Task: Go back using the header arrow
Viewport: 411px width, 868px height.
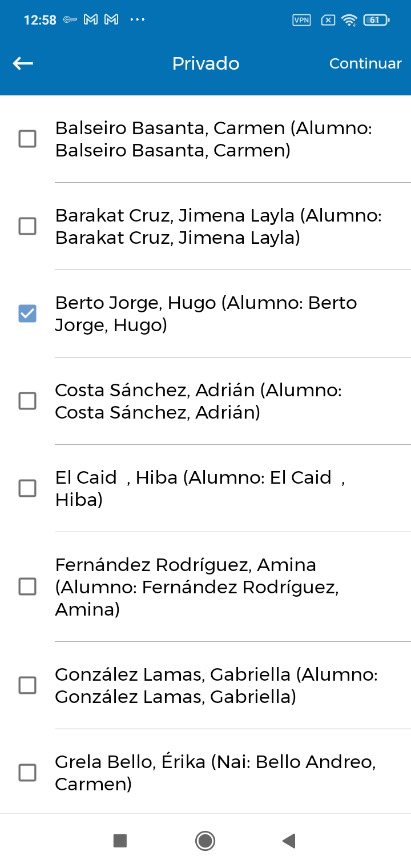Action: [23, 63]
